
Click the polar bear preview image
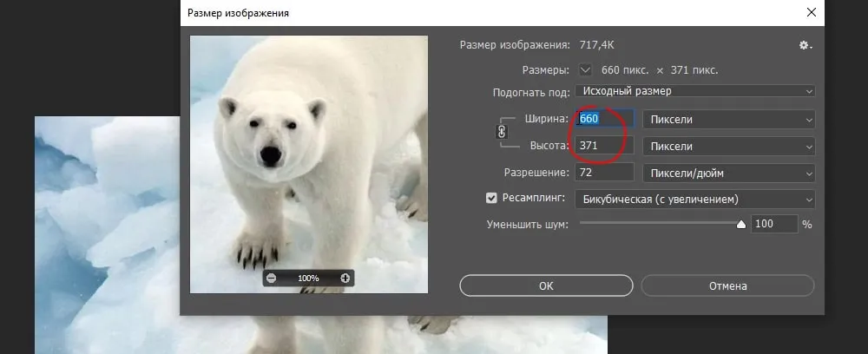(308, 156)
